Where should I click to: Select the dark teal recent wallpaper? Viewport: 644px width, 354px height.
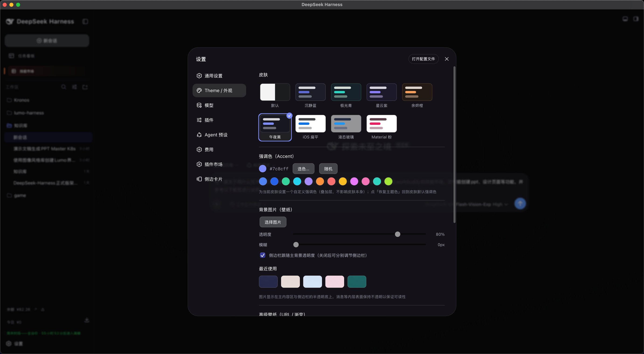coord(357,282)
